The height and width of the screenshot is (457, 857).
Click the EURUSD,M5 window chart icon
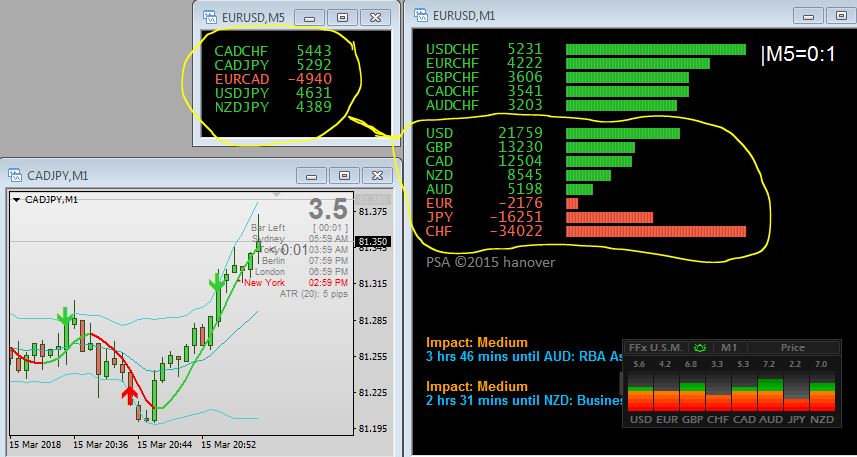click(x=210, y=17)
